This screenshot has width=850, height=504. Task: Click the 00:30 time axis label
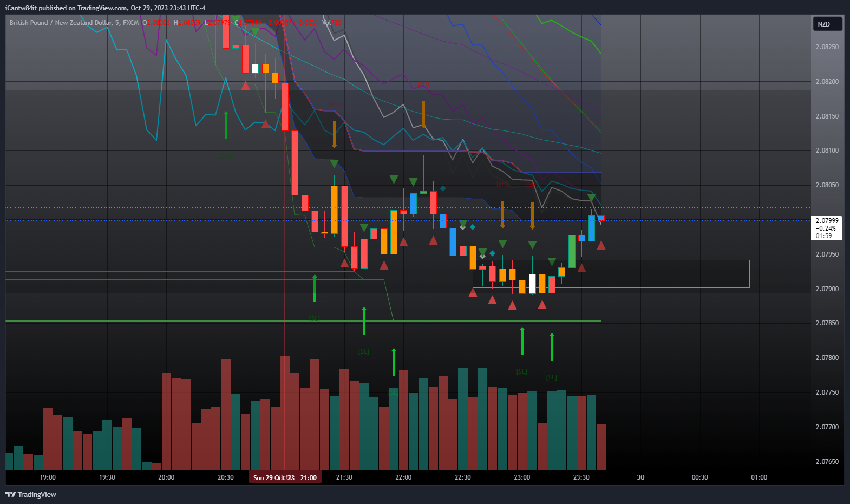point(700,477)
